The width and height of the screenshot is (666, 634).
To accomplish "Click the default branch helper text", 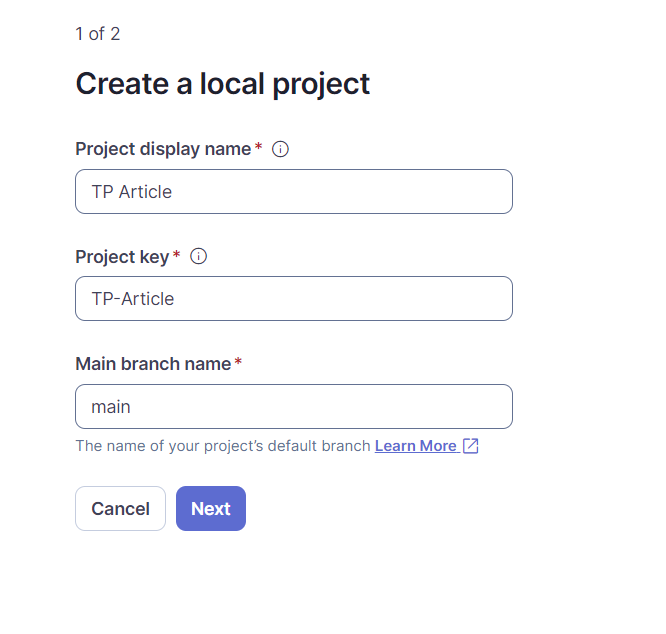I will click(x=222, y=446).
